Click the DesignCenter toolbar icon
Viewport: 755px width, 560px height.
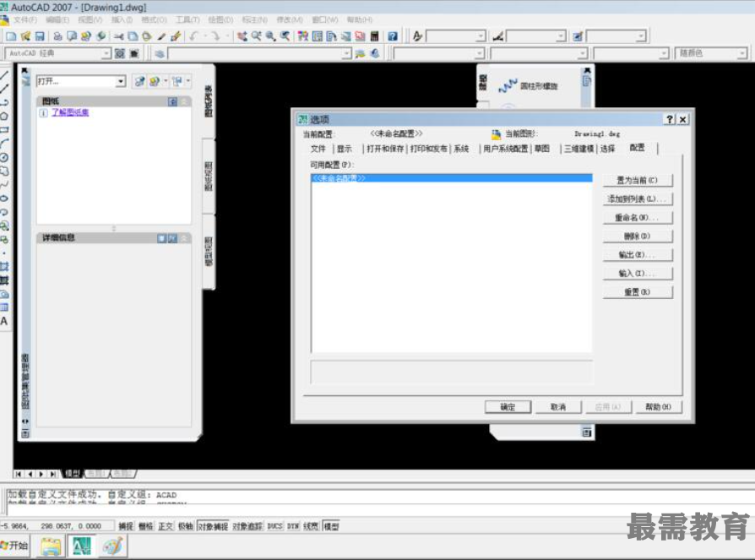318,36
